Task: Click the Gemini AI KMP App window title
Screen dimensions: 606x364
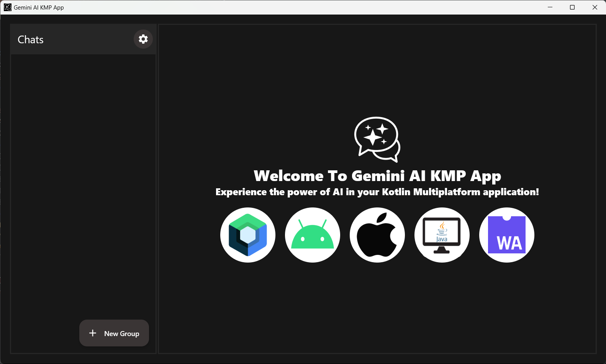Action: click(39, 7)
